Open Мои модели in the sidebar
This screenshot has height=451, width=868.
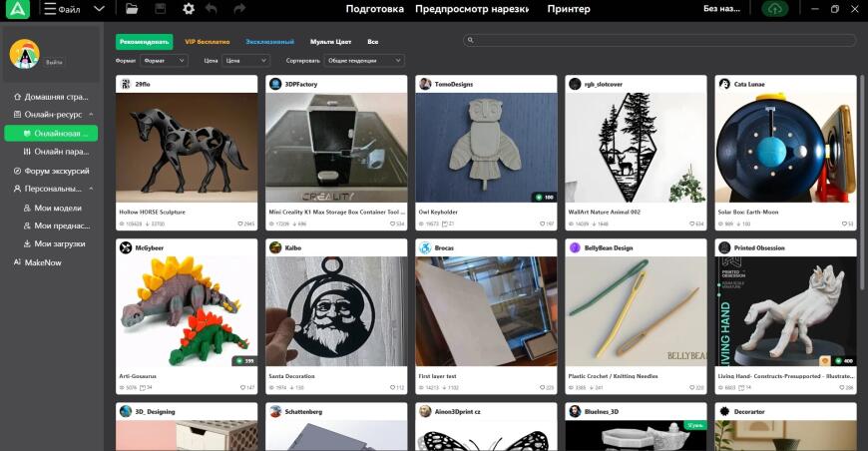(53, 209)
